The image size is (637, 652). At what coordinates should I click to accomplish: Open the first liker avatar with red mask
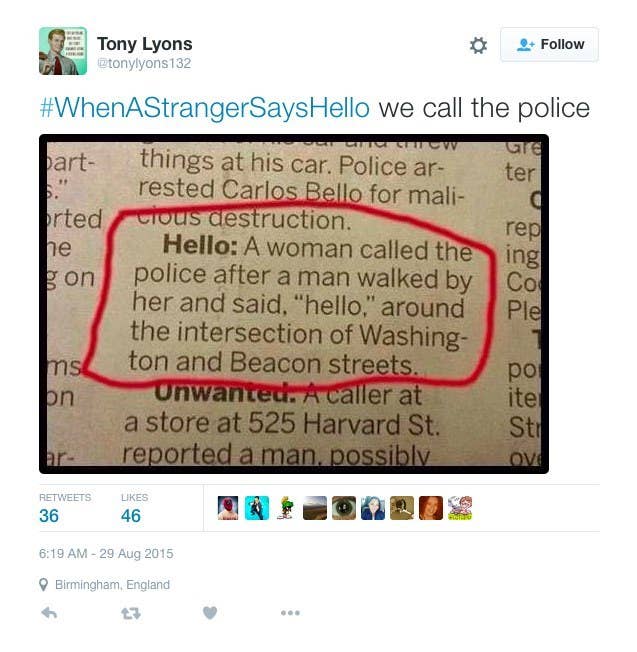(x=228, y=508)
